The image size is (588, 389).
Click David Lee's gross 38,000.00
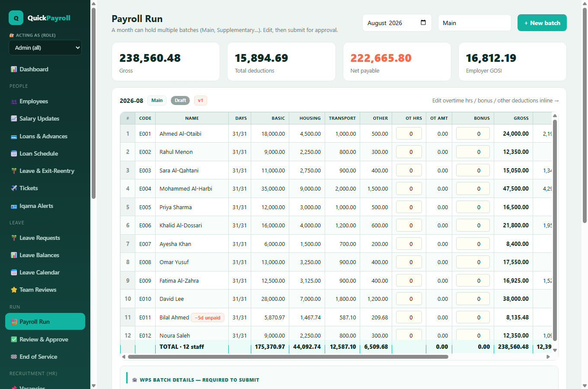click(516, 299)
